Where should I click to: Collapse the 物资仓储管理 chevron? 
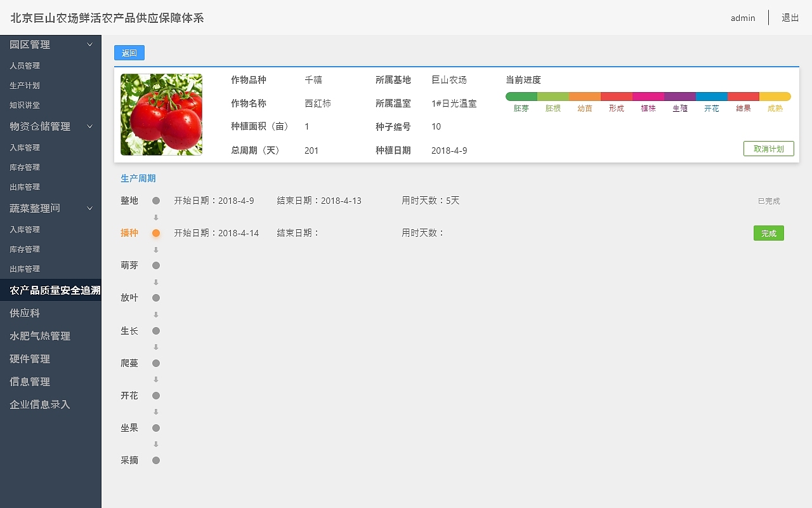(89, 126)
